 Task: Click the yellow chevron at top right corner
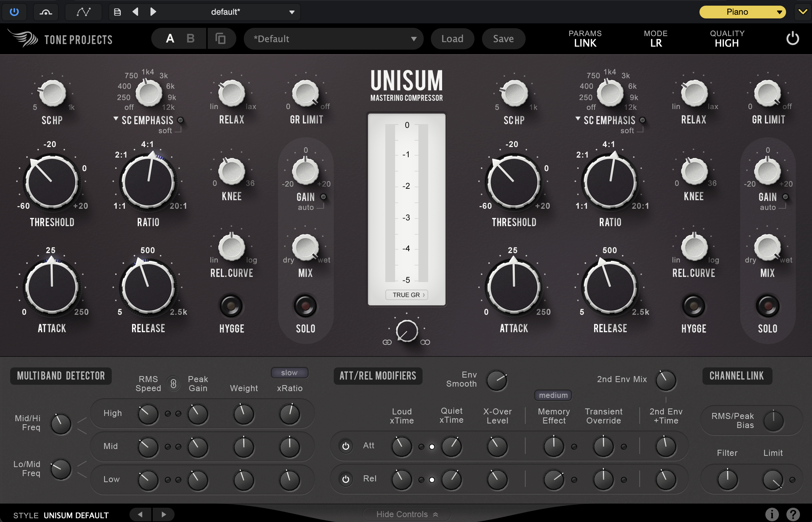tap(803, 12)
